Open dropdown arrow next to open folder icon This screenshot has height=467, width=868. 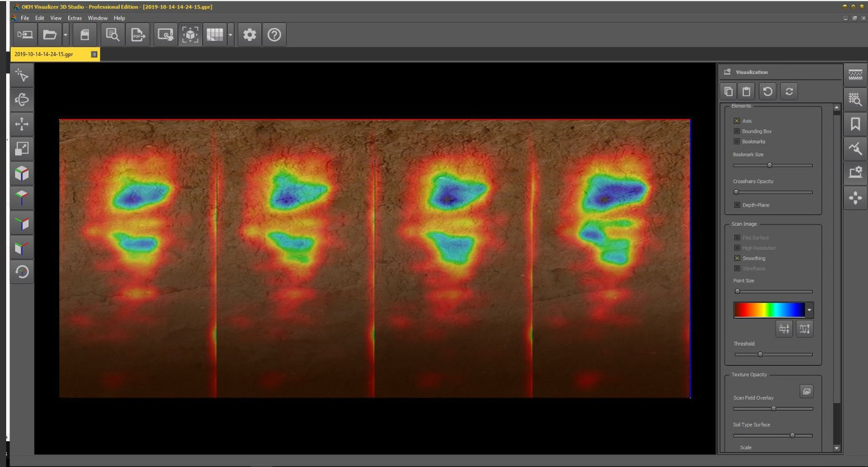coord(65,35)
